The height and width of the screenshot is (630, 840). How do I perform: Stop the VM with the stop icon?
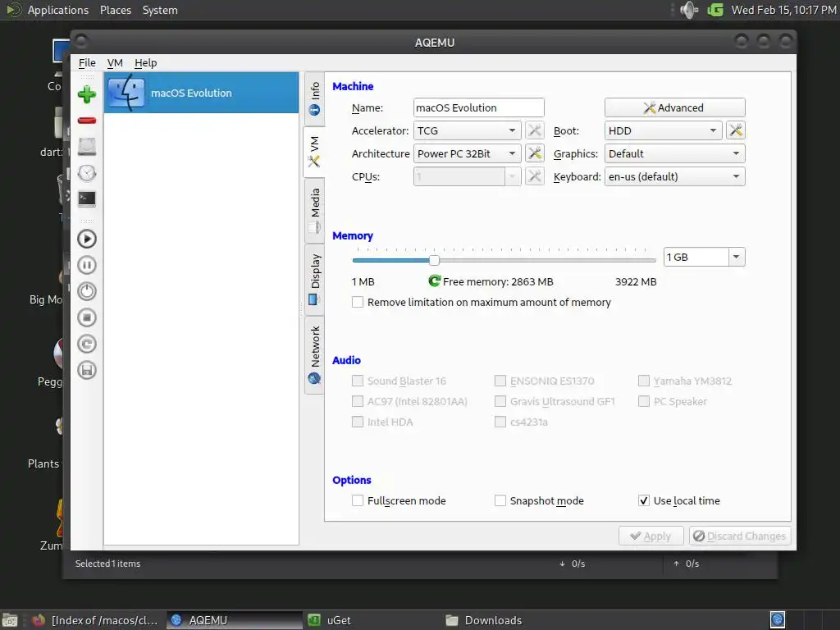87,317
